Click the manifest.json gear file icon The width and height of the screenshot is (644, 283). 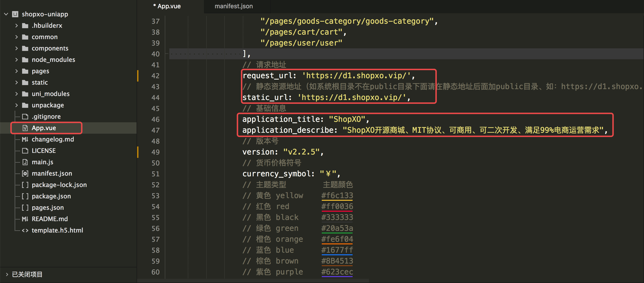[x=25, y=173]
